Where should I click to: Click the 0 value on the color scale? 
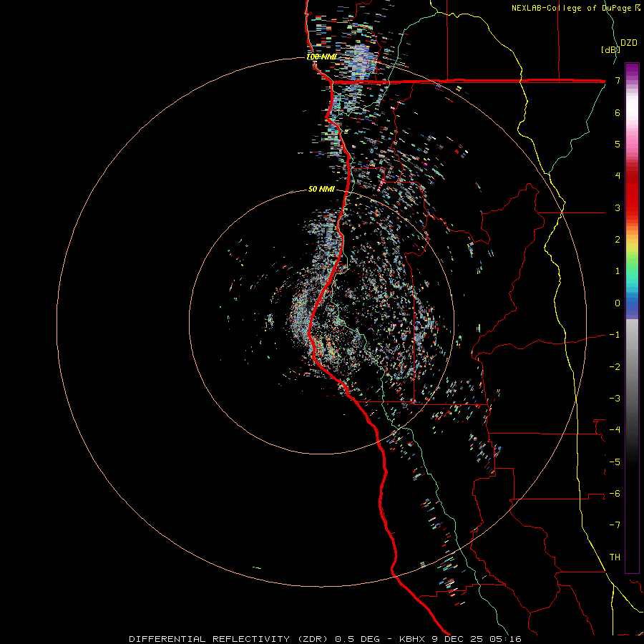[618, 303]
